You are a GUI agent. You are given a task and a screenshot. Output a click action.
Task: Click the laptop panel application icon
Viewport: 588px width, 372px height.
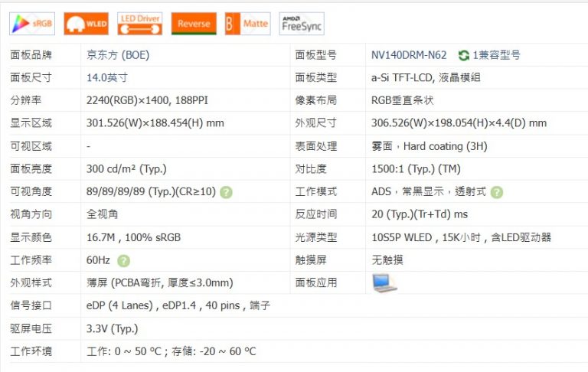pos(384,282)
